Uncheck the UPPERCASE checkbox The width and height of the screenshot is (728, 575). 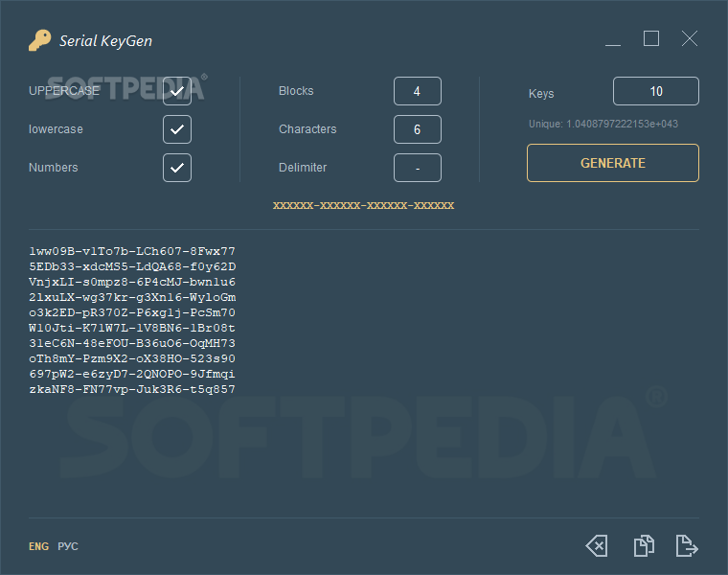(177, 91)
